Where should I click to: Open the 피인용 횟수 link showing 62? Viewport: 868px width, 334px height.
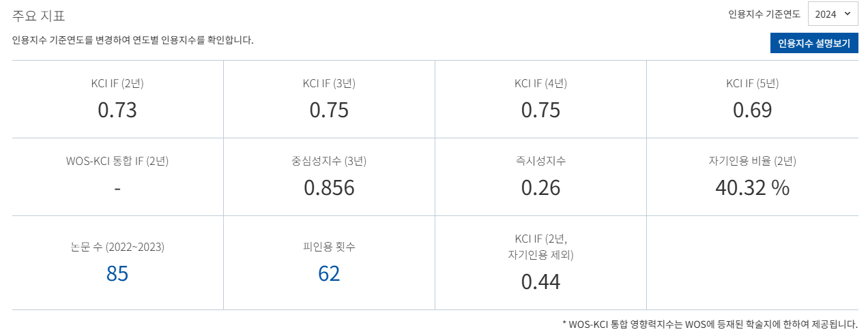coord(329,273)
